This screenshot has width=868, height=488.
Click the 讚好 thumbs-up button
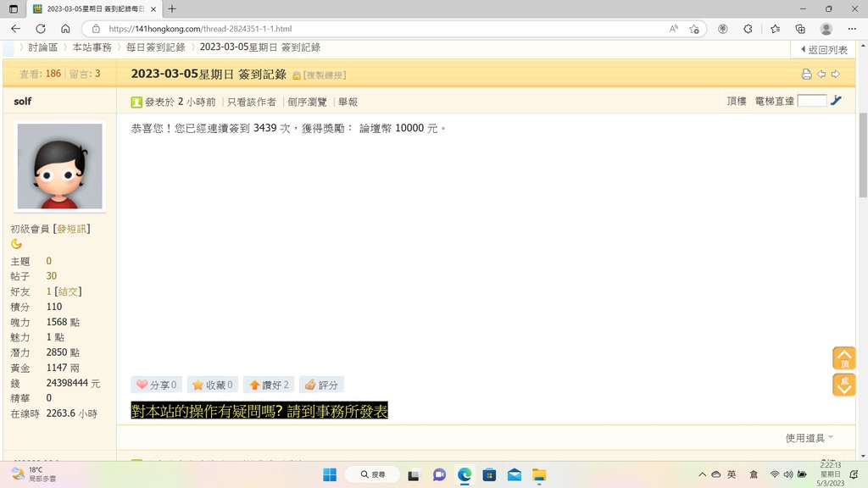(269, 385)
